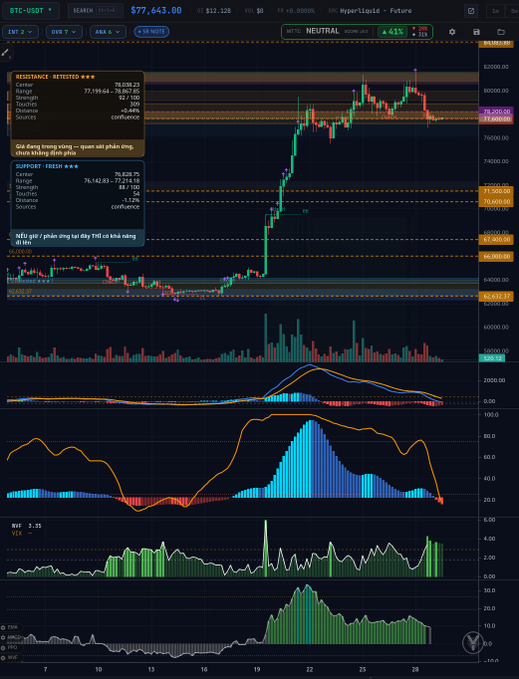519x679 pixels.
Task: Click the NẾU giữ support note text
Action: 76,239
